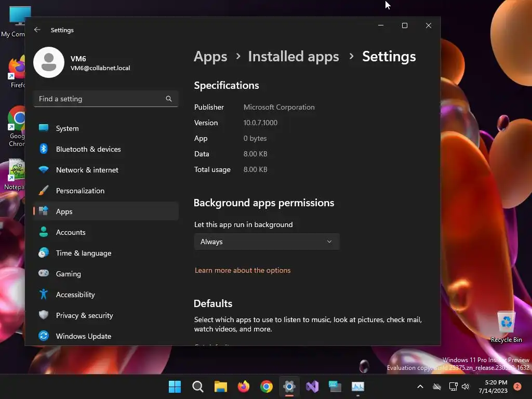The height and width of the screenshot is (399, 532).
Task: Open the System settings category
Action: tap(106, 128)
